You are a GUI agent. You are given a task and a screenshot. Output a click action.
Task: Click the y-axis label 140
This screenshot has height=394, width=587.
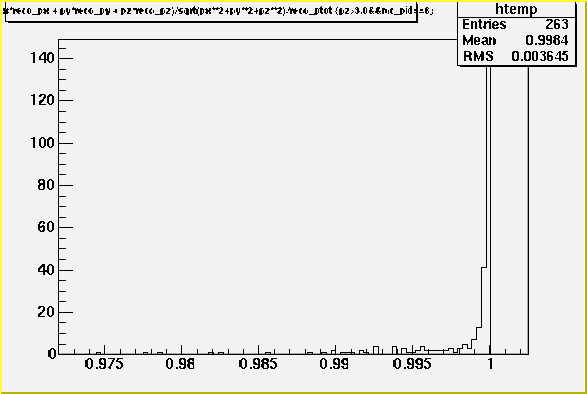click(42, 58)
